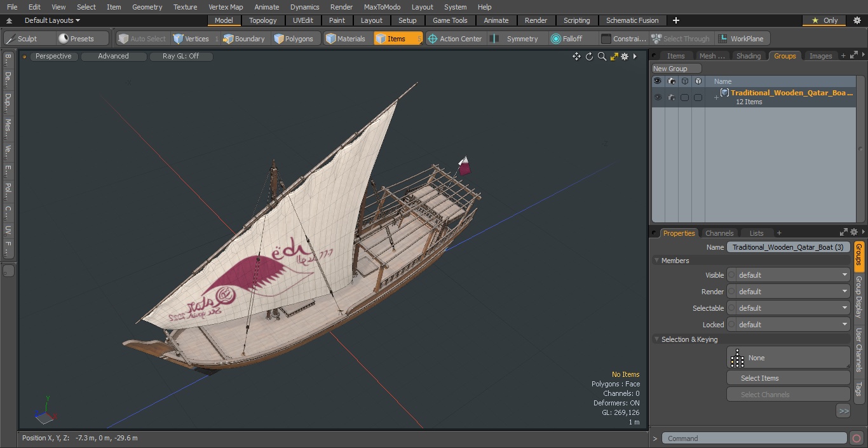This screenshot has height=448, width=868.
Task: Click the group item icon for Traditional_Wooden_Qatar_Boat
Action: tap(724, 93)
